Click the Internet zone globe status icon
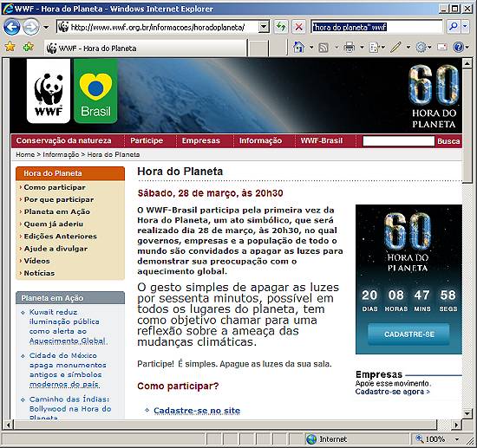The image size is (477, 448). click(311, 439)
